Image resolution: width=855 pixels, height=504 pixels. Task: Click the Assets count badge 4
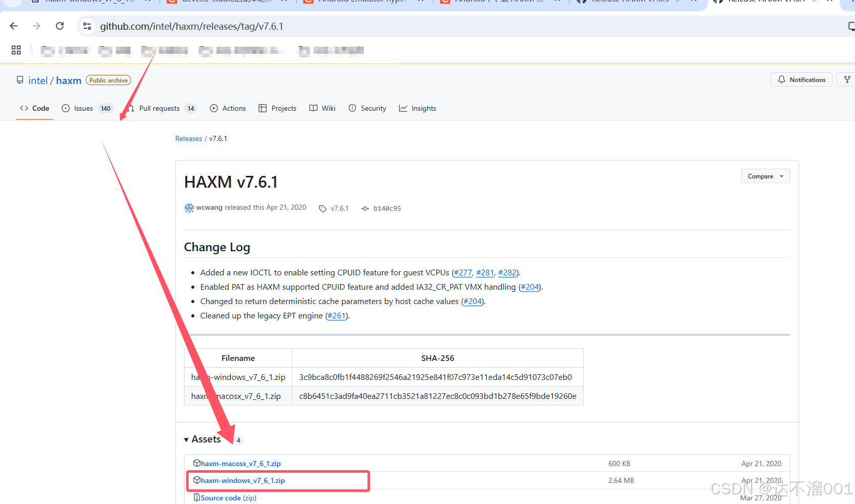pos(238,440)
